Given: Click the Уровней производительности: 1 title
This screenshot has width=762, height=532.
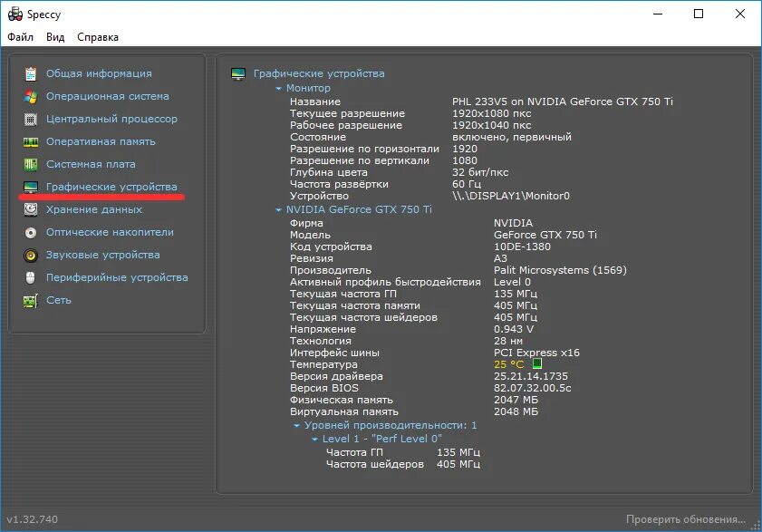Looking at the screenshot, I should [x=391, y=425].
